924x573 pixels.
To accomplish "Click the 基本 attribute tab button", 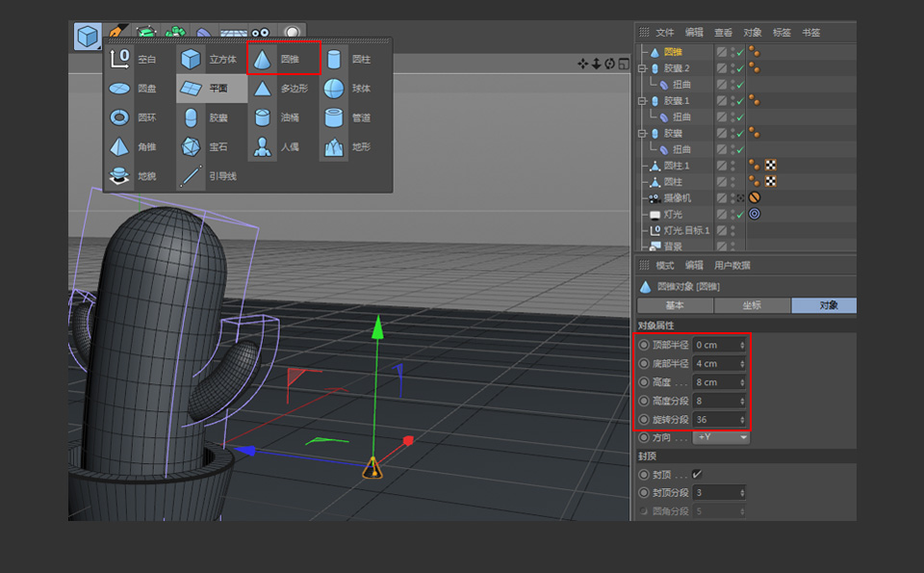I will click(x=674, y=305).
